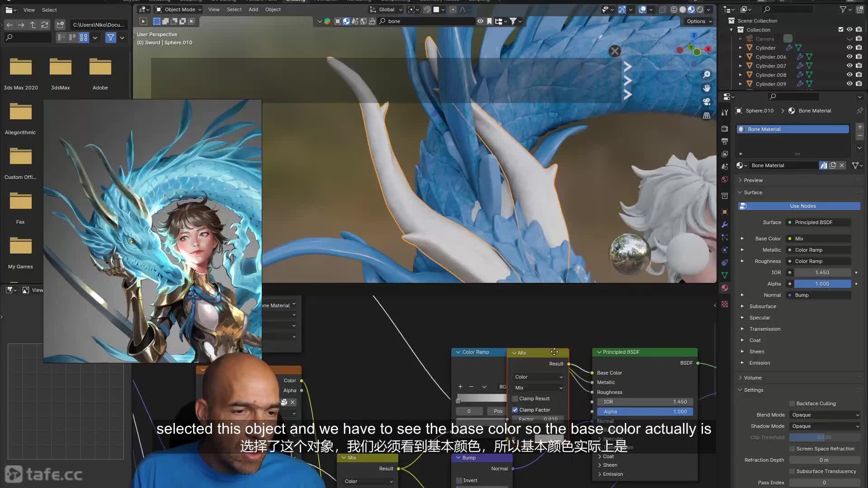The height and width of the screenshot is (488, 868).
Task: Open viewport header Select menu
Action: pyautogui.click(x=234, y=9)
